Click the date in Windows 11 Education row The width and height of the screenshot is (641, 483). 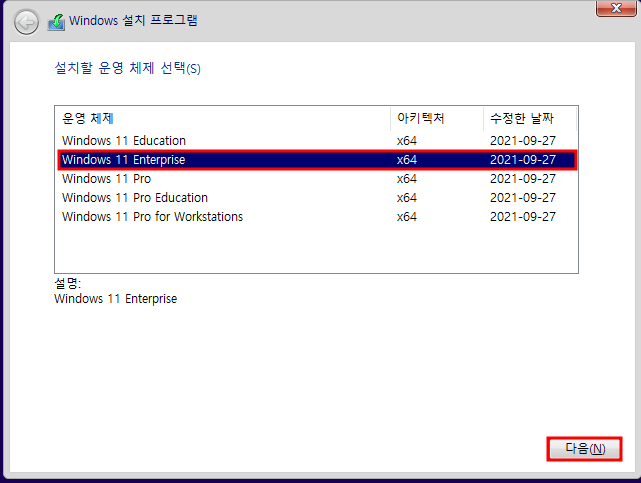tap(523, 141)
